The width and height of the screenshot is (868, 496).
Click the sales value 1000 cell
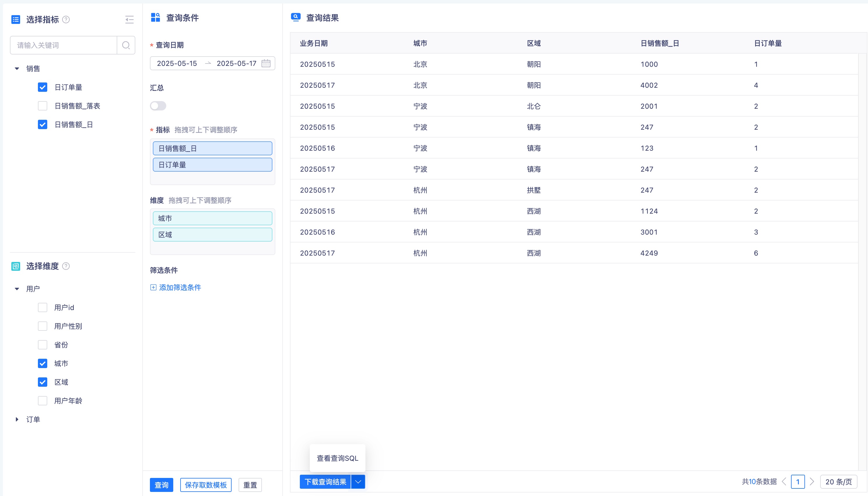click(x=649, y=64)
